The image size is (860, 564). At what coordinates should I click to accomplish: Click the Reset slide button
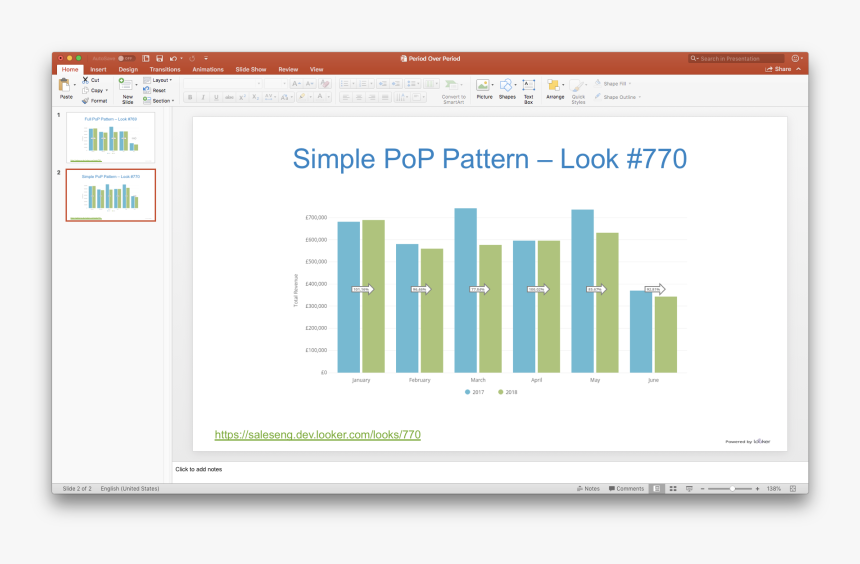coord(155,90)
